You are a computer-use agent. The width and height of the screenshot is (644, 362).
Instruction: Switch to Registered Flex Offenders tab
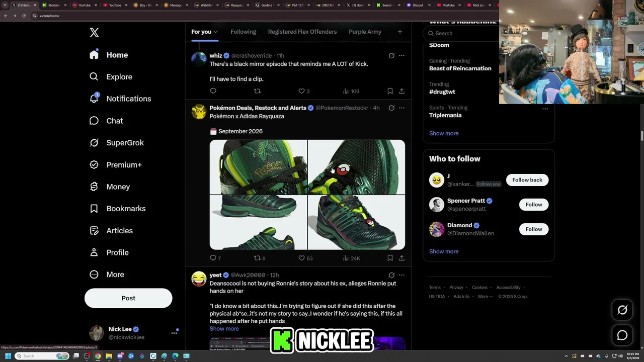302,32
